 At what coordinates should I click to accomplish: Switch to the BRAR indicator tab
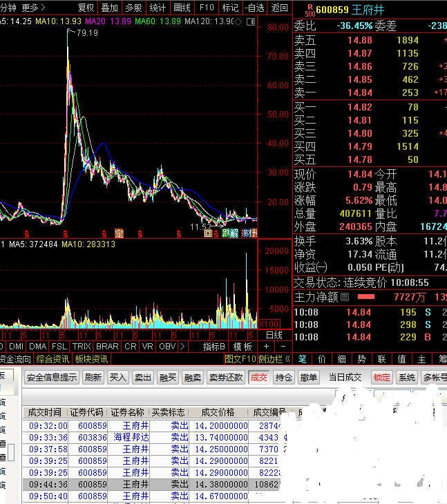click(x=107, y=347)
